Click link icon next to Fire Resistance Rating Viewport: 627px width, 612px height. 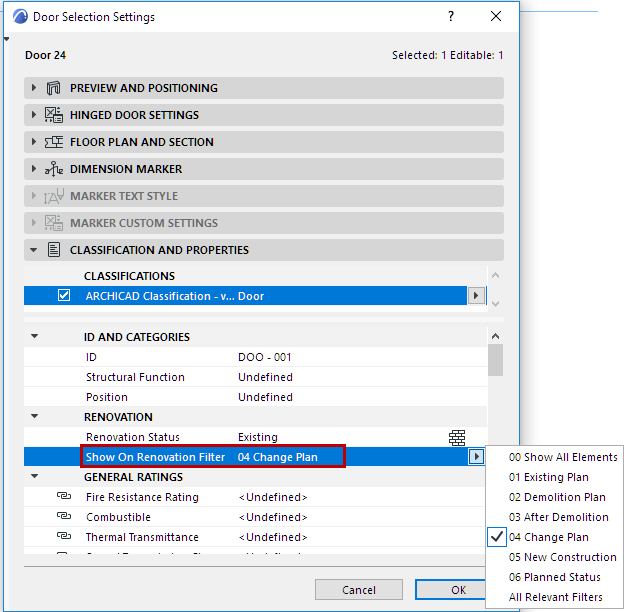point(64,496)
